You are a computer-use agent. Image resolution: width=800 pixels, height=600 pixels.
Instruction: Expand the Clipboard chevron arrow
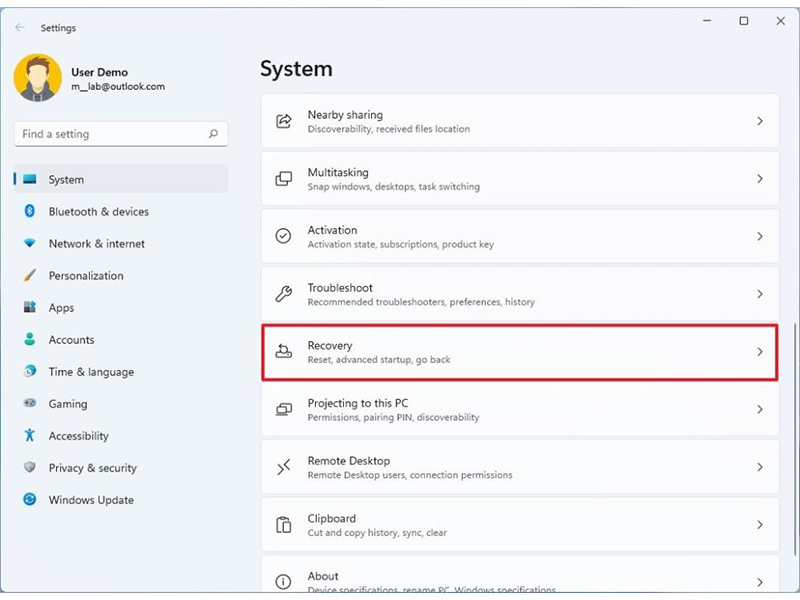click(x=759, y=525)
